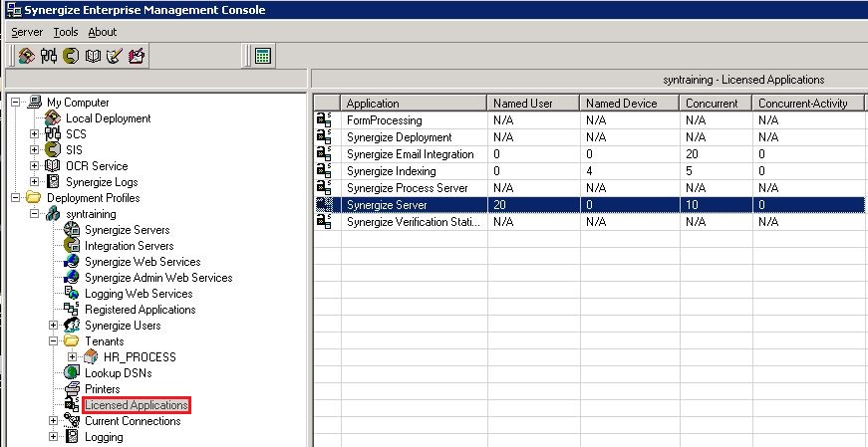The image size is (868, 447).
Task: Expand the Current Connections node
Action: pos(53,421)
